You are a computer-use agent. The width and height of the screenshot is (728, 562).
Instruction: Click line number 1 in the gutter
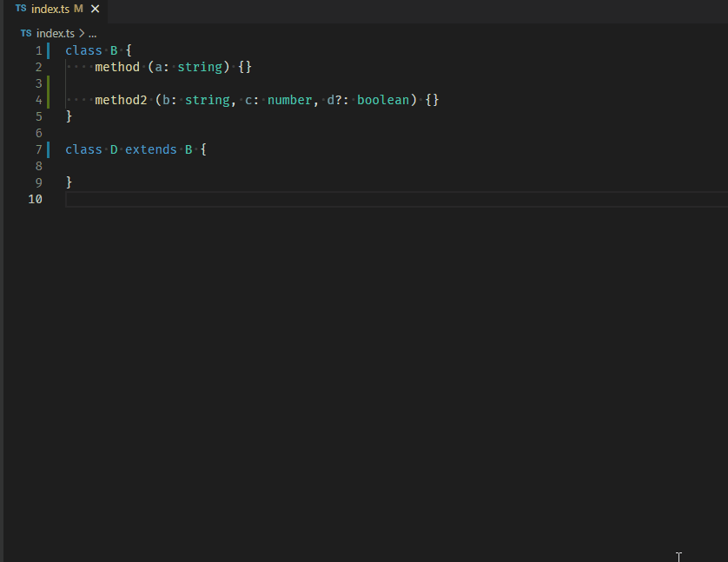[x=38, y=50]
